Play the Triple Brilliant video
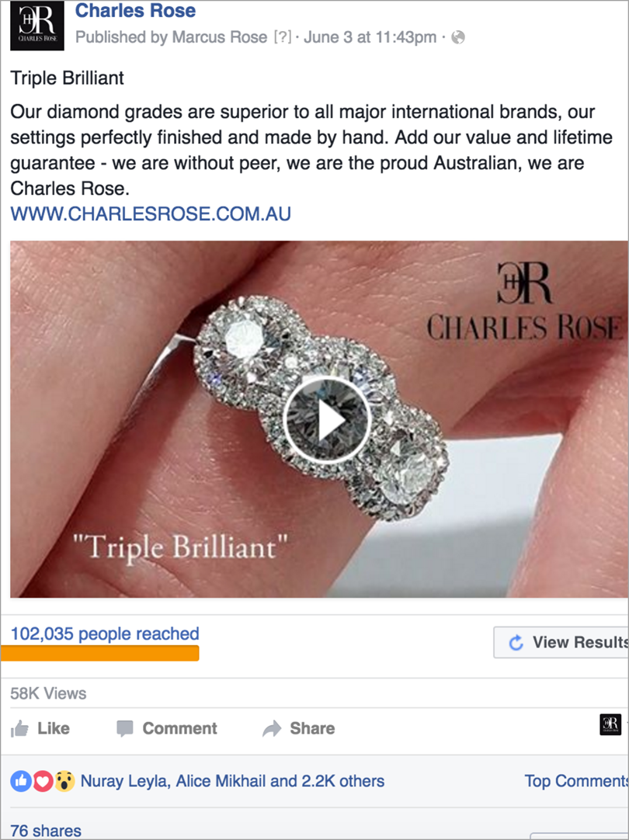Image resolution: width=629 pixels, height=840 pixels. (x=328, y=421)
